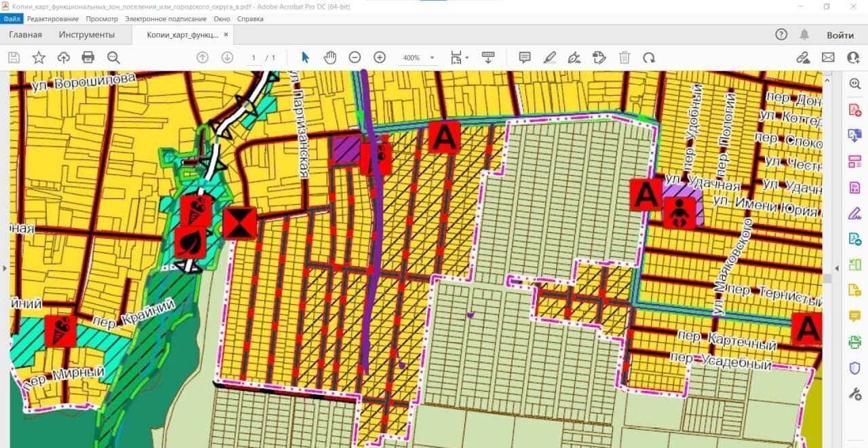The image size is (868, 448).
Task: Click the Rotate page icon
Action: (x=649, y=58)
